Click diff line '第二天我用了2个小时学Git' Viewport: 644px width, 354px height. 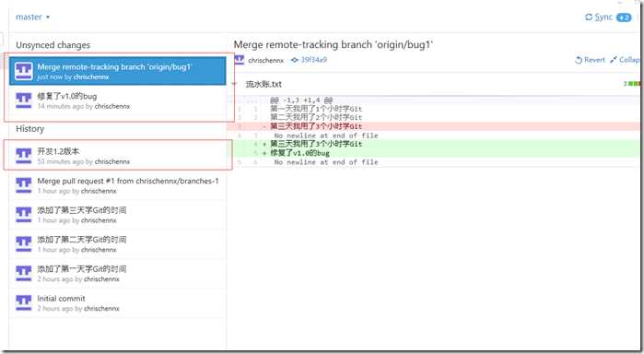[x=316, y=118]
